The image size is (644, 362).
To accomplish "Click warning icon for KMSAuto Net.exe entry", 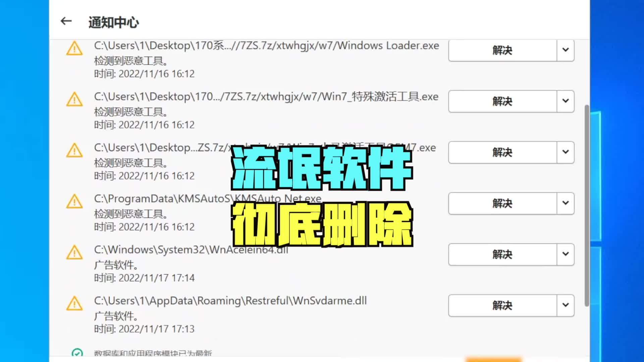I will pos(74,201).
